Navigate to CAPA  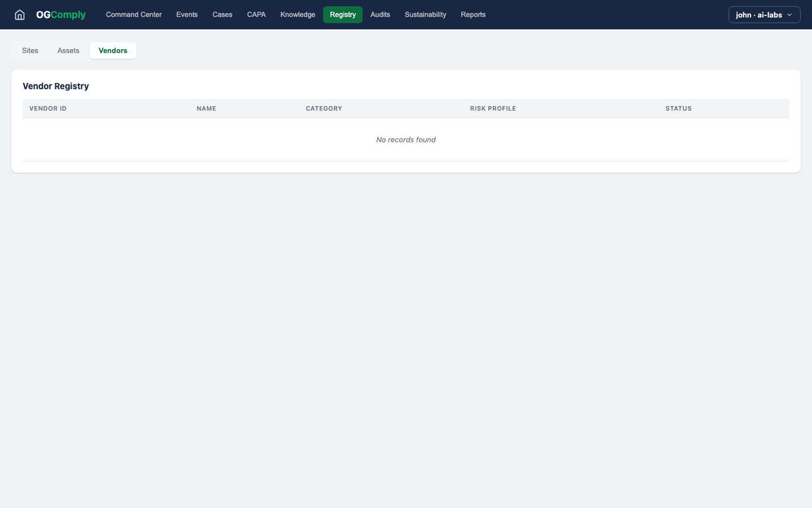(x=256, y=15)
